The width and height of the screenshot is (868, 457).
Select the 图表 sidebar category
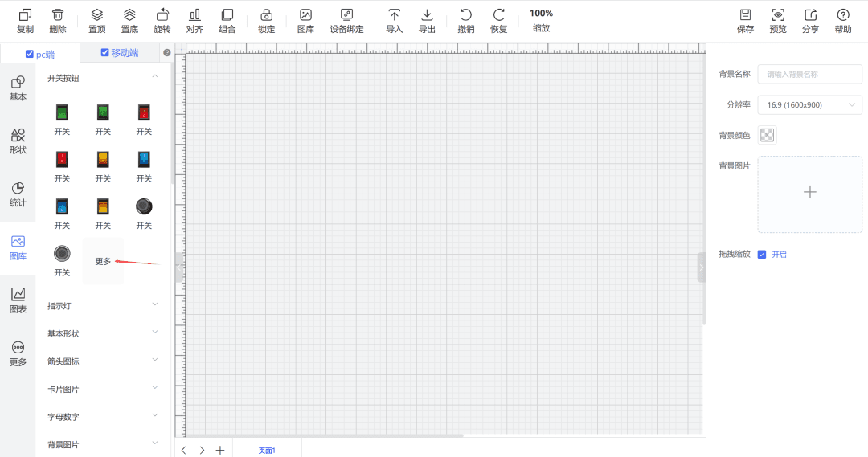point(18,301)
